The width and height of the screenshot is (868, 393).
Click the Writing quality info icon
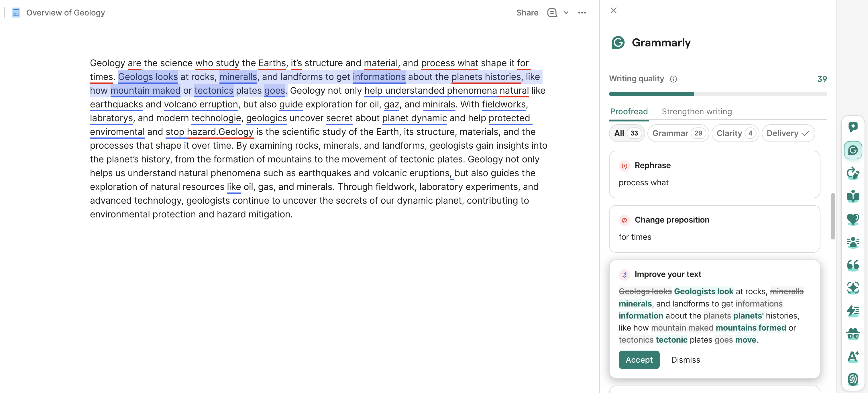[x=673, y=79]
